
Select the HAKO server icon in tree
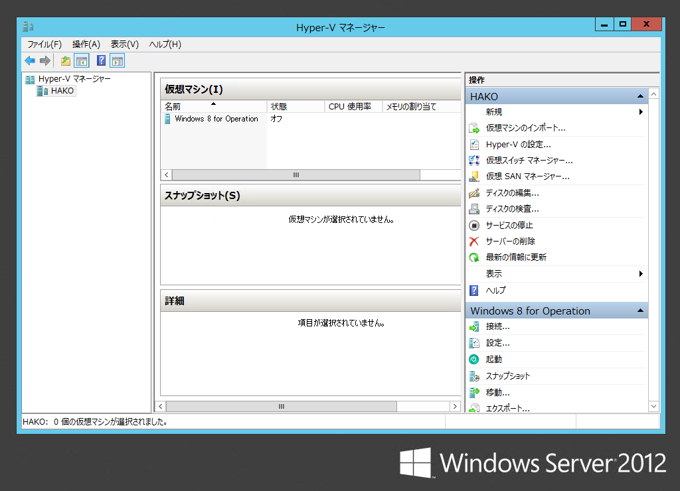click(42, 91)
